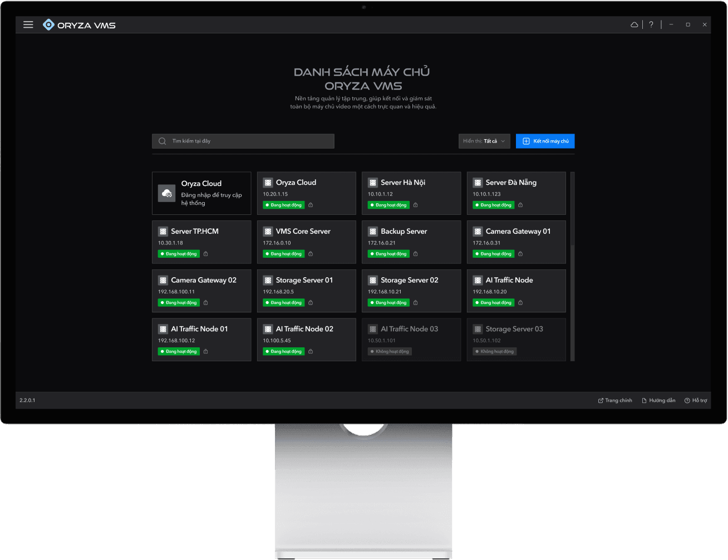Click server icon of Camera Gateway 02
Image resolution: width=728 pixels, height=560 pixels.
(163, 281)
